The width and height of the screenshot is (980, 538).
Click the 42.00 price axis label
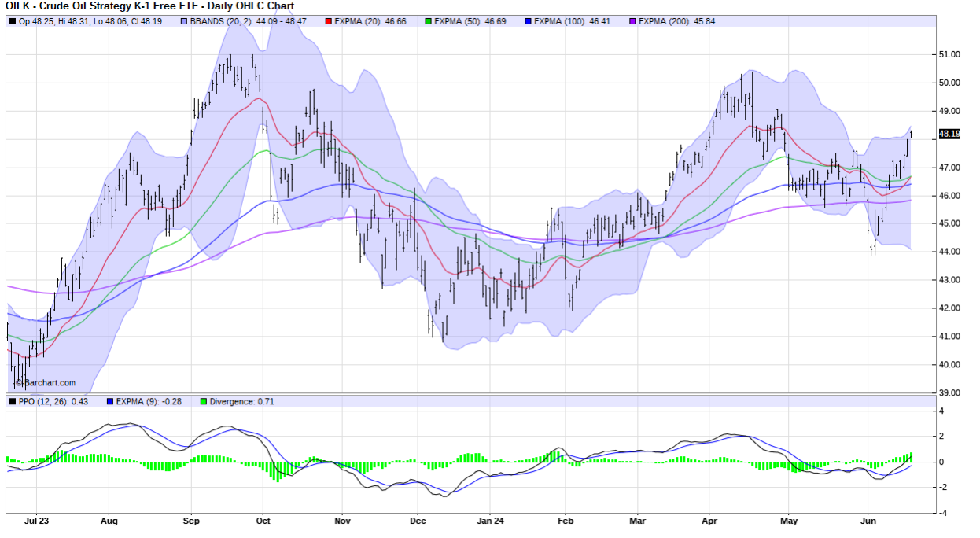point(951,308)
